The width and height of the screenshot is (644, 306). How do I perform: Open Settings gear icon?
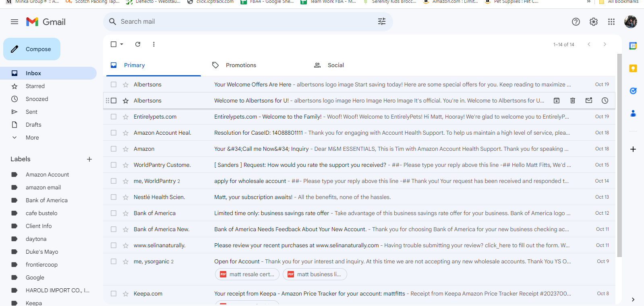[x=594, y=22]
